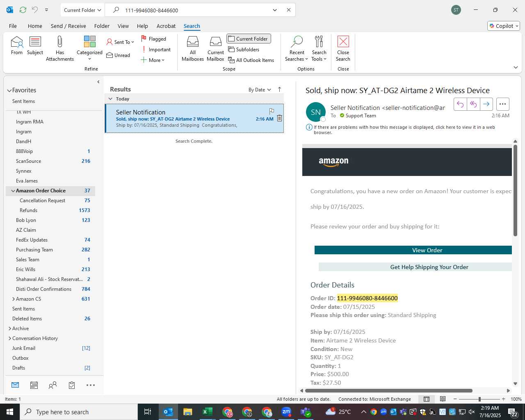Screen dimensions: 525x420
Task: Expand the Amazon CS folder
Action: click(14, 299)
